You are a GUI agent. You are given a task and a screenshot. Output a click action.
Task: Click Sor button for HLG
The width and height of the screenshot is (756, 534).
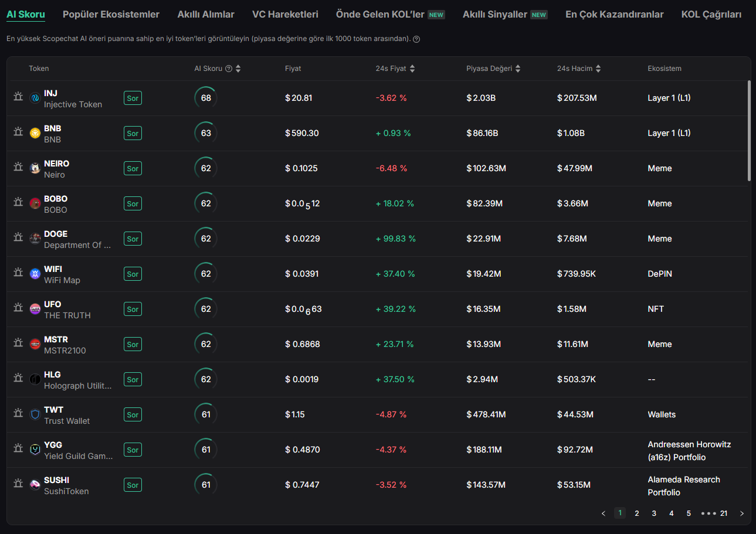point(133,379)
